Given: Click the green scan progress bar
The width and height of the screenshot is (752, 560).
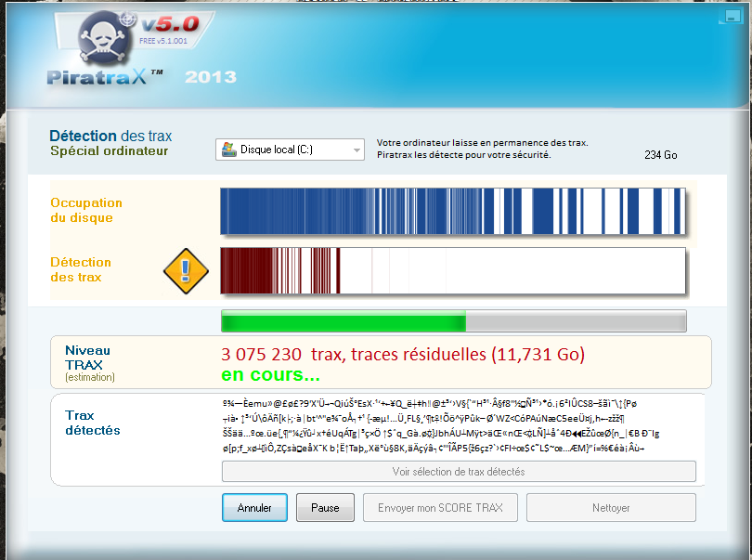Looking at the screenshot, I should pos(454,321).
